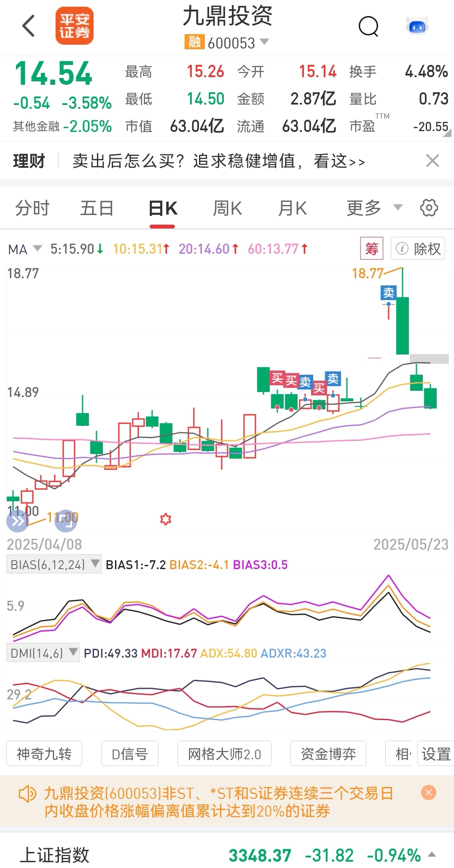The image size is (454, 868).
Task: Select the 日K tab
Action: click(163, 208)
